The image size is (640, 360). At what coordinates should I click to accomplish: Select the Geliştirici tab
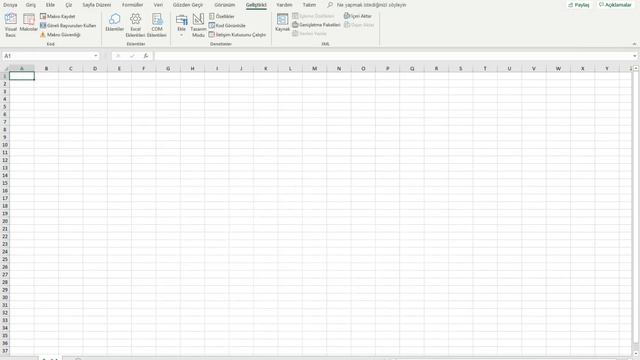pos(256,5)
